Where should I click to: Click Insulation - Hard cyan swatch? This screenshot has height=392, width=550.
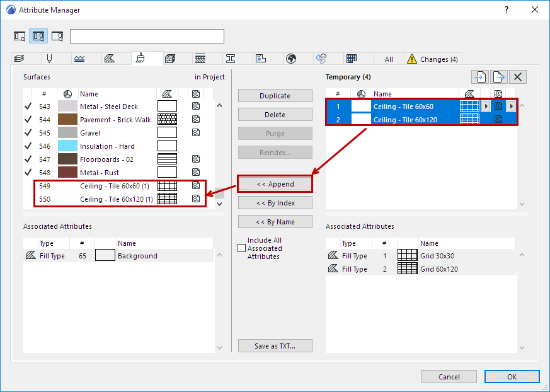tap(67, 146)
